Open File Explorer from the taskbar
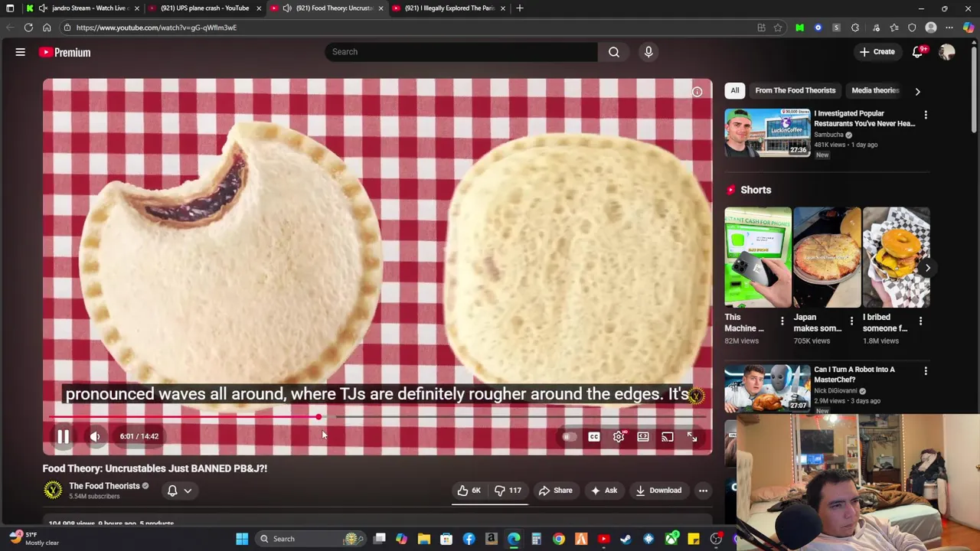Image resolution: width=980 pixels, height=551 pixels. [x=424, y=539]
